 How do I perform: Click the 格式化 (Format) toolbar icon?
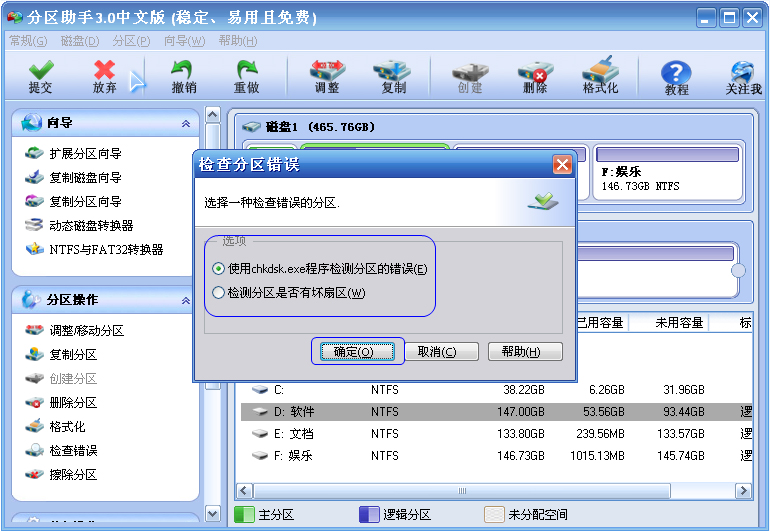(x=600, y=77)
